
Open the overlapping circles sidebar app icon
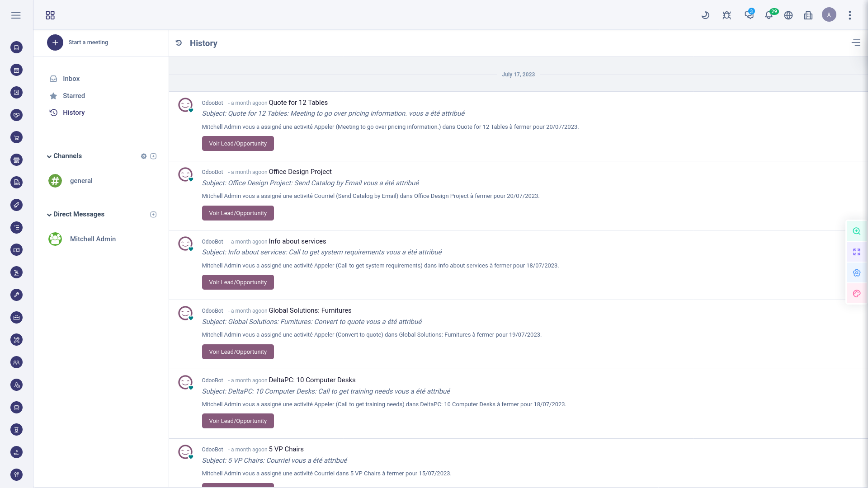pyautogui.click(x=16, y=385)
